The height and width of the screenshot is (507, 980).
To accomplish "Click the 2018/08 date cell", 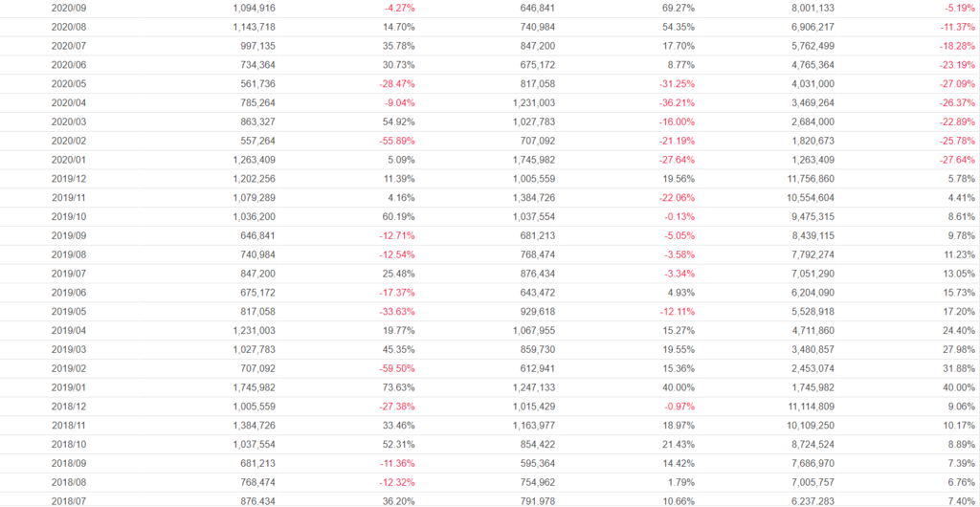I will pos(68,482).
